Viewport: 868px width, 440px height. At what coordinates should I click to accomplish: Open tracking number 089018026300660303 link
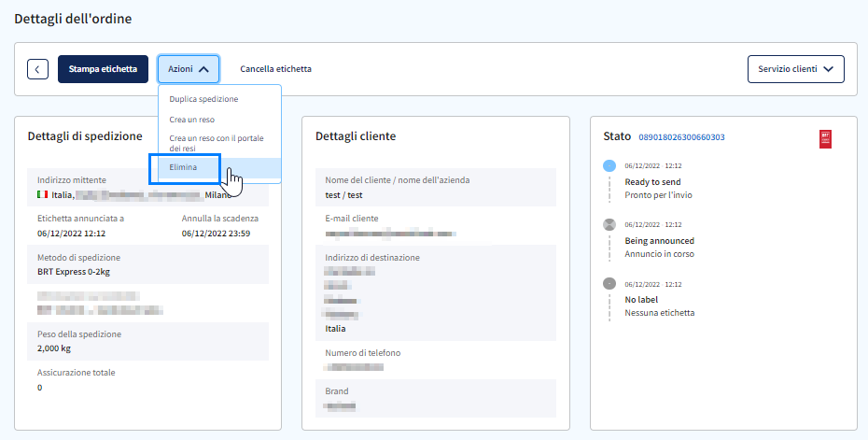[681, 137]
